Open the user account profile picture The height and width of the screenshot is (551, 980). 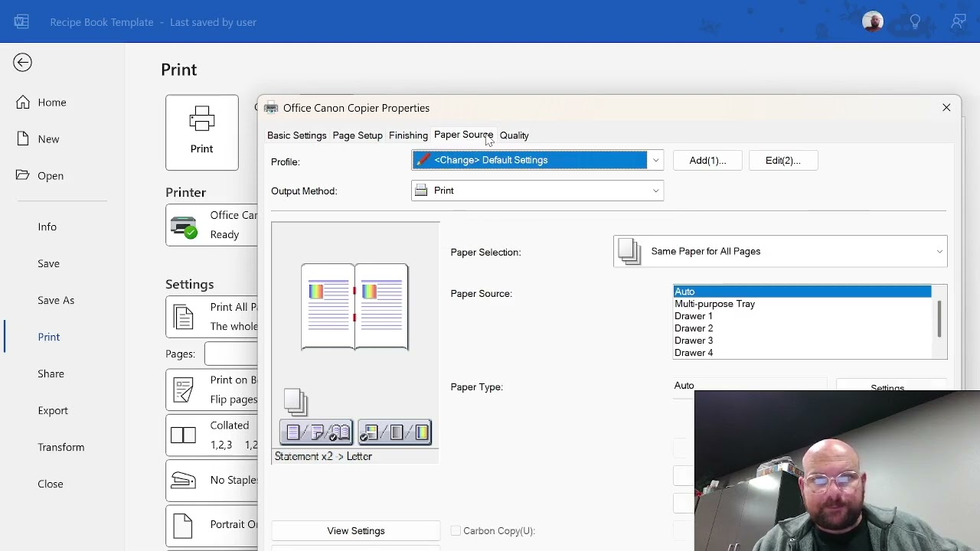[x=873, y=21]
